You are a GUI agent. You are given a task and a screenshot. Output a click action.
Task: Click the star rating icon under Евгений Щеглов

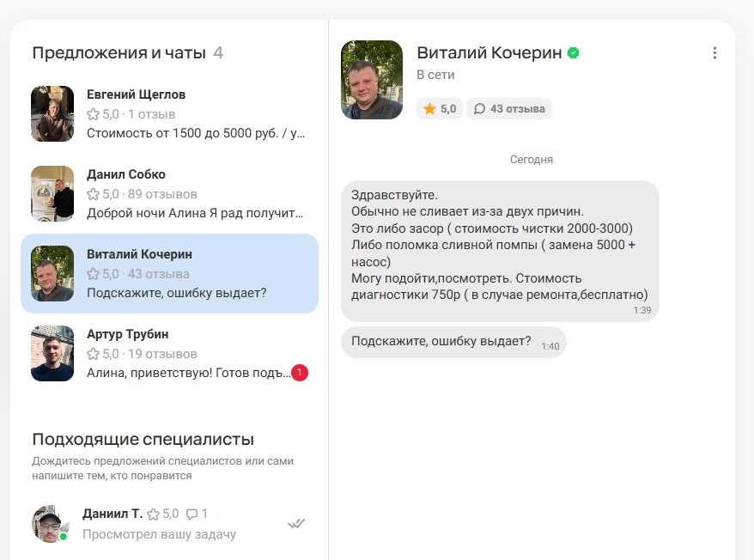click(93, 114)
